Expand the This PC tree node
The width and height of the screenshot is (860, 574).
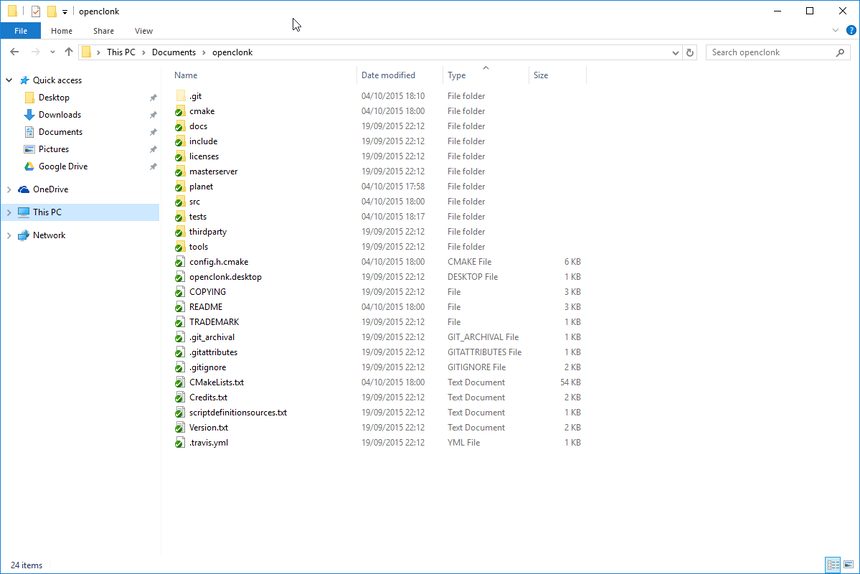pyautogui.click(x=9, y=213)
